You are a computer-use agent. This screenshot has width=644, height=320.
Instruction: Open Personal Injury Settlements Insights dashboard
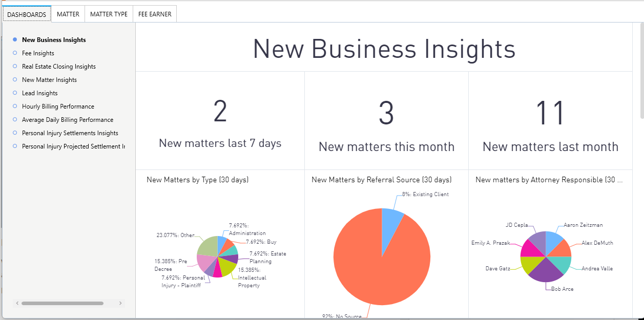pyautogui.click(x=70, y=133)
